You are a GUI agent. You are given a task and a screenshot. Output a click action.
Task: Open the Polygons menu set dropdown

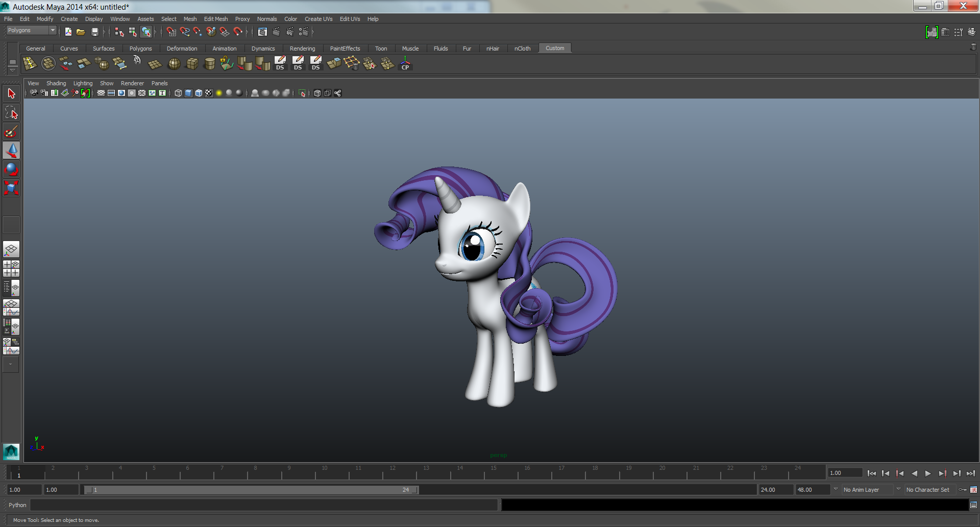pyautogui.click(x=31, y=31)
